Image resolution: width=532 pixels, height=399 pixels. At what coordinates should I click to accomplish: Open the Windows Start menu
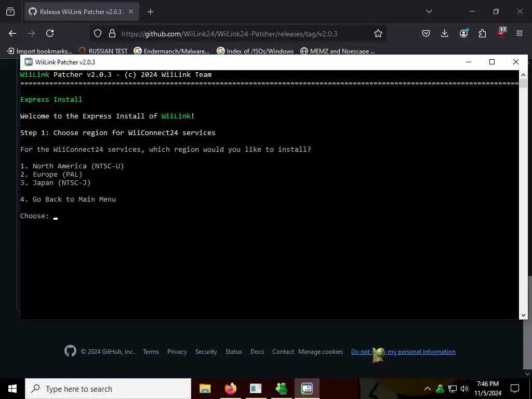(x=12, y=389)
